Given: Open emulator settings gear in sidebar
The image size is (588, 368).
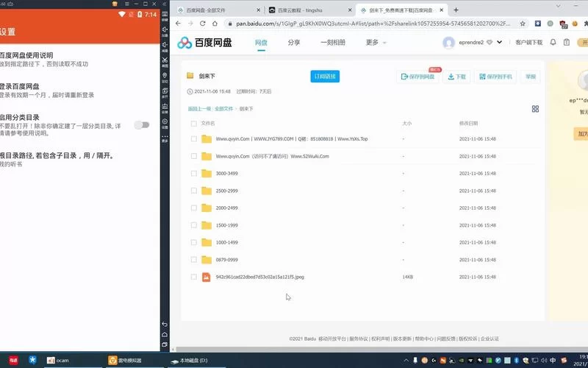Looking at the screenshot, I should pyautogui.click(x=165, y=123).
